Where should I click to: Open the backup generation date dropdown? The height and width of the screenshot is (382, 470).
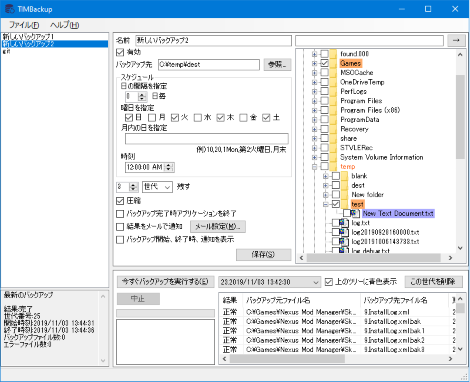[x=269, y=282]
